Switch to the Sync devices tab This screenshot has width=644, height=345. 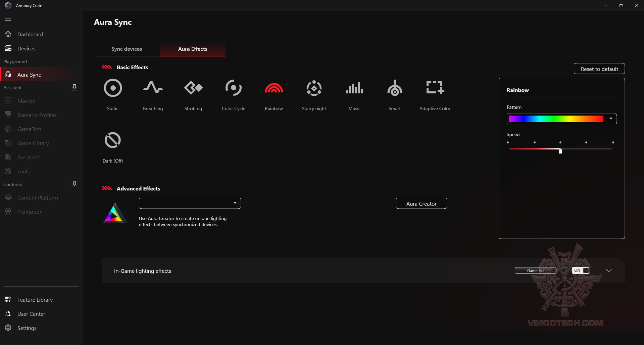127,49
